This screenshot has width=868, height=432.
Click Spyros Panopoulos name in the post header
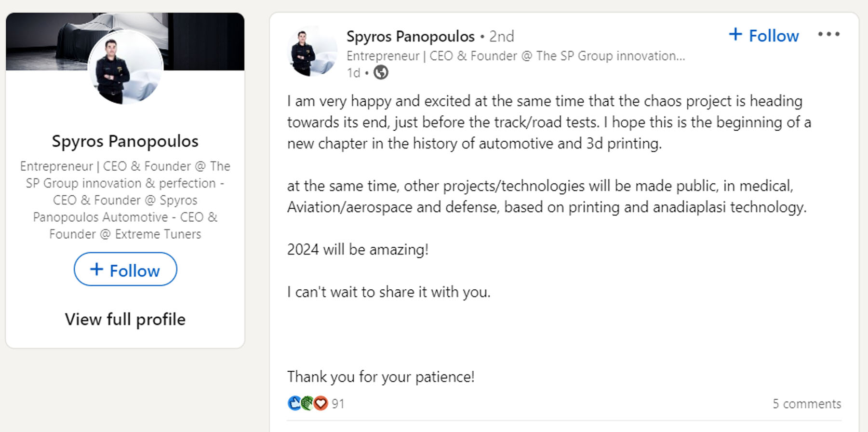point(411,36)
